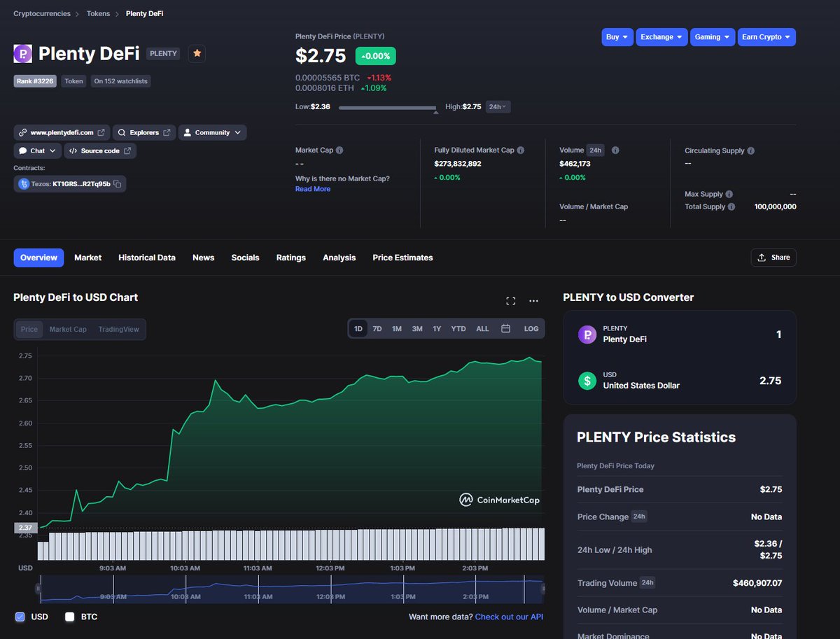Select the 3M chart range
Viewport: 840px width, 639px height.
point(417,328)
